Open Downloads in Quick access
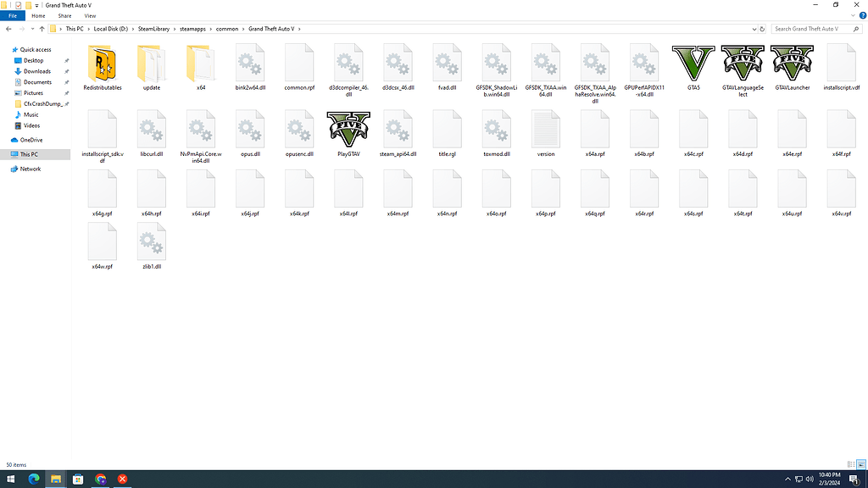This screenshot has height=488, width=868. point(37,71)
